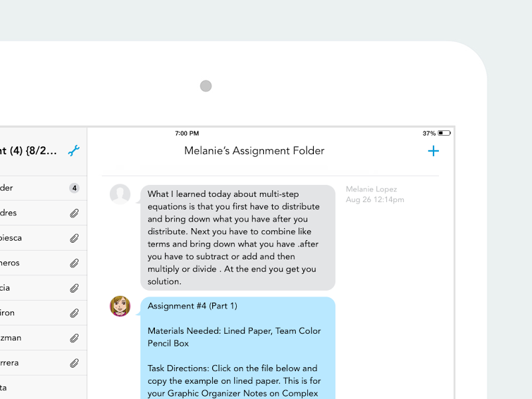Open the wrench settings icon
Viewport: 532px width, 399px height.
coord(74,151)
